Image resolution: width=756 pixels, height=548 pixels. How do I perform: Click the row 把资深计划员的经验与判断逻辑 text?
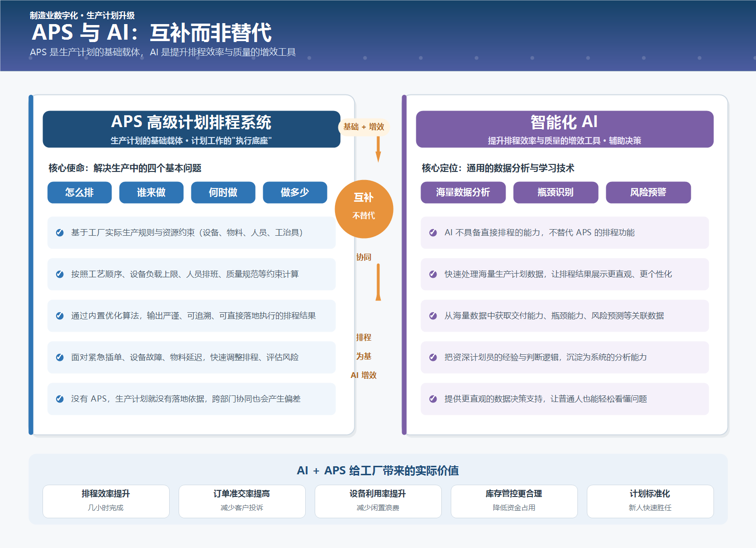pyautogui.click(x=546, y=357)
